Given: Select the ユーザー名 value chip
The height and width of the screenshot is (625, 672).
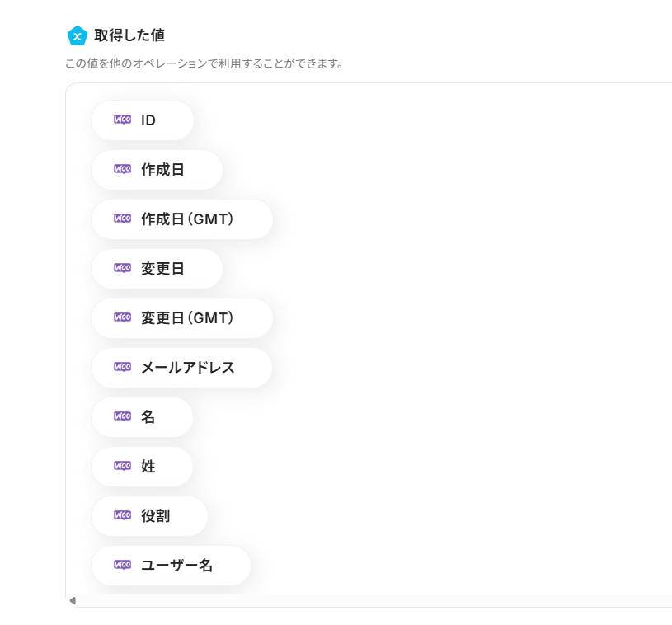Looking at the screenshot, I should pos(172,566).
